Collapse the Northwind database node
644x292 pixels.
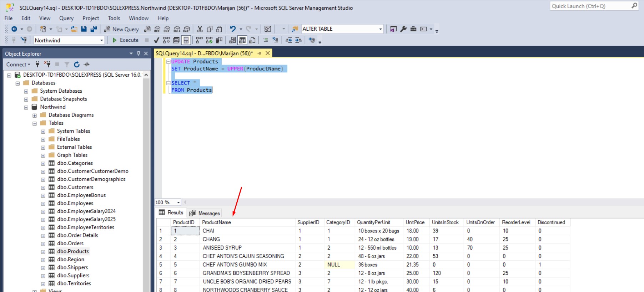click(26, 107)
